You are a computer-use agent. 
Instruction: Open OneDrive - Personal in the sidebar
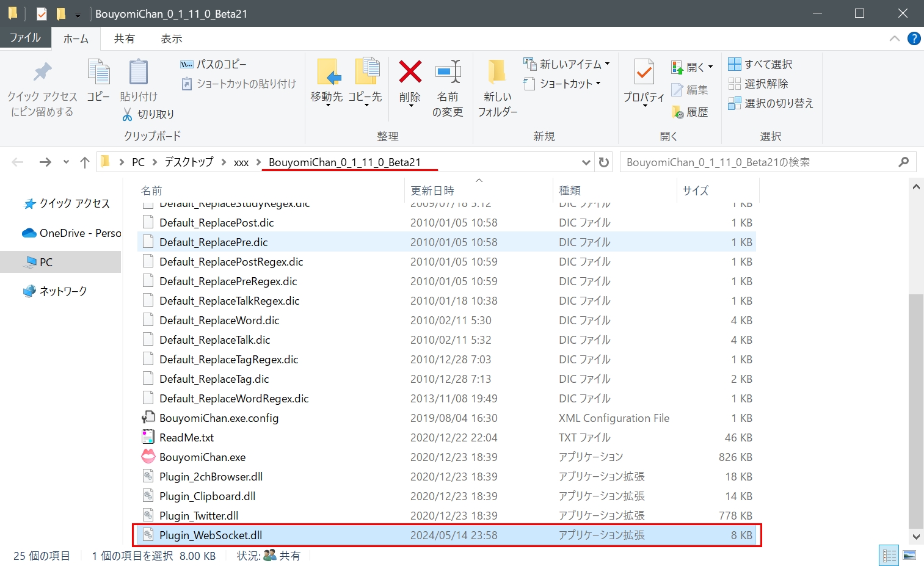click(71, 233)
